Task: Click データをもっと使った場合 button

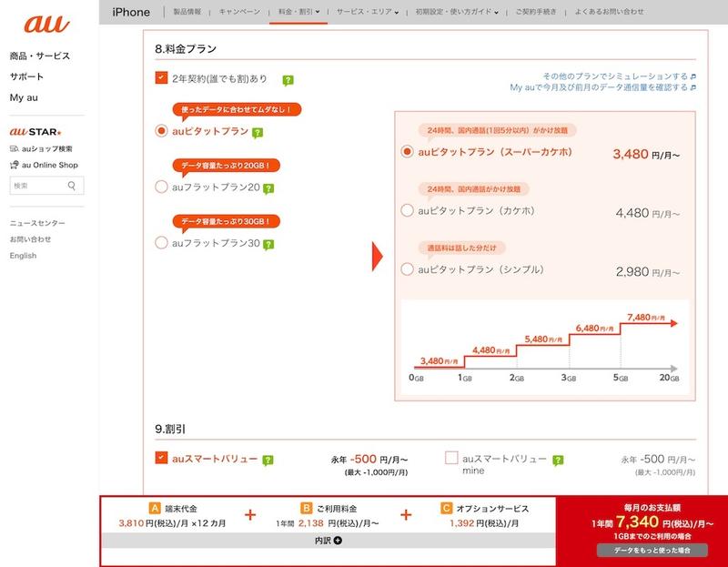Action: click(652, 551)
